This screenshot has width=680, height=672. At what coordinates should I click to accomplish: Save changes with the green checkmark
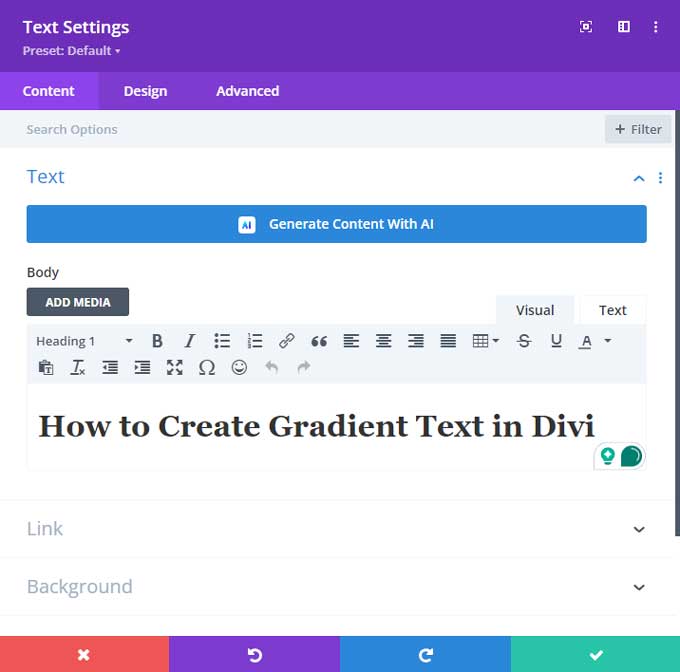(x=595, y=654)
